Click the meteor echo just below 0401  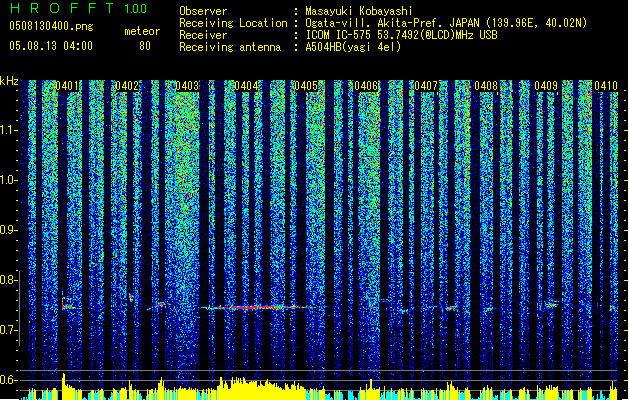(68, 303)
